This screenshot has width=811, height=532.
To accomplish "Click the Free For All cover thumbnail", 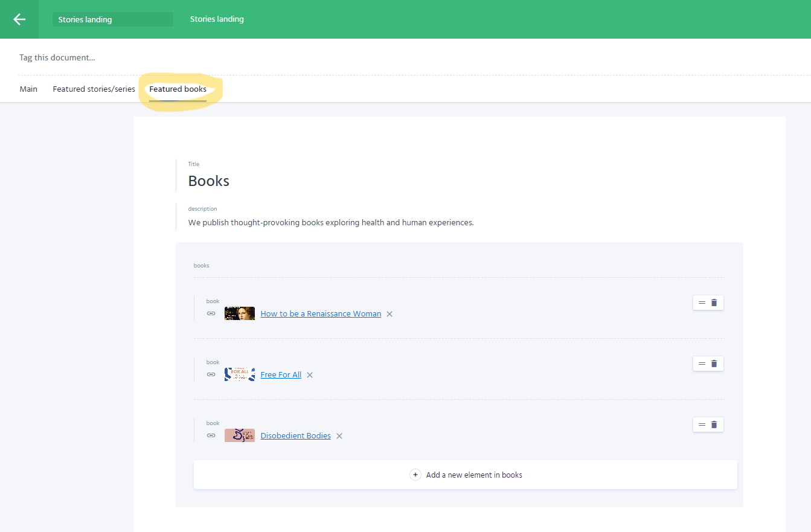I will click(x=239, y=374).
